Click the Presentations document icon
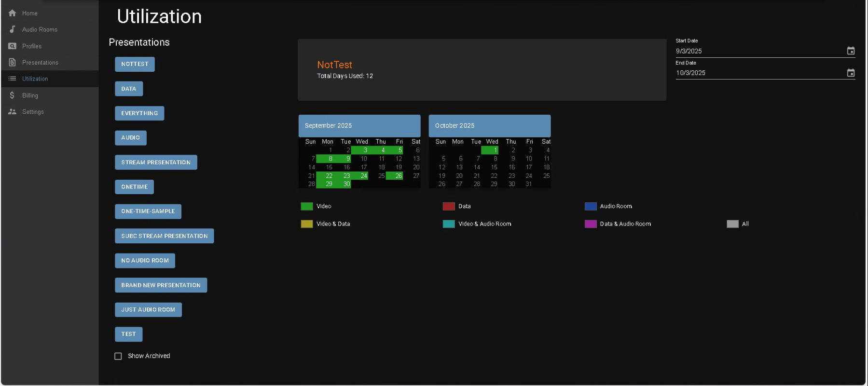The height and width of the screenshot is (386, 868). coord(13,63)
